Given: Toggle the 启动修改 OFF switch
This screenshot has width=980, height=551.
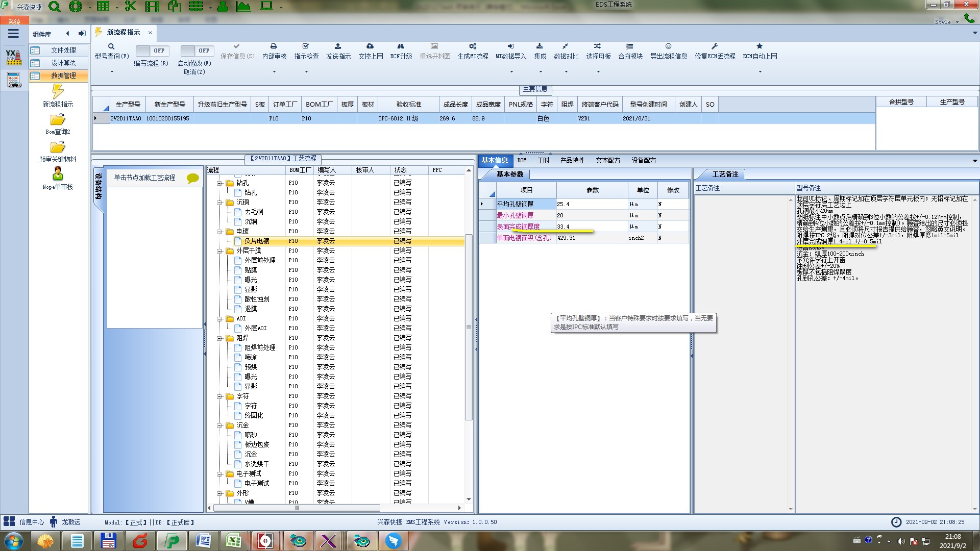Looking at the screenshot, I should [x=197, y=51].
